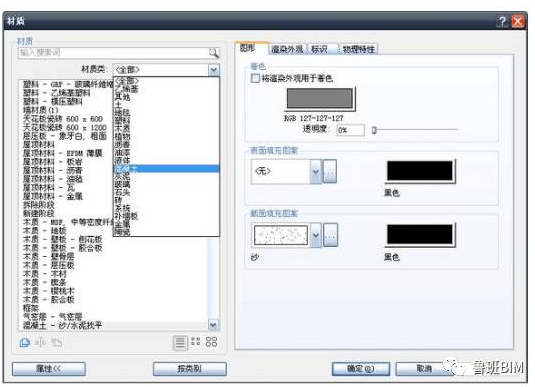Screen dimensions: 535x387
Task: Choose 陶瓷 in the class list
Action: point(166,232)
